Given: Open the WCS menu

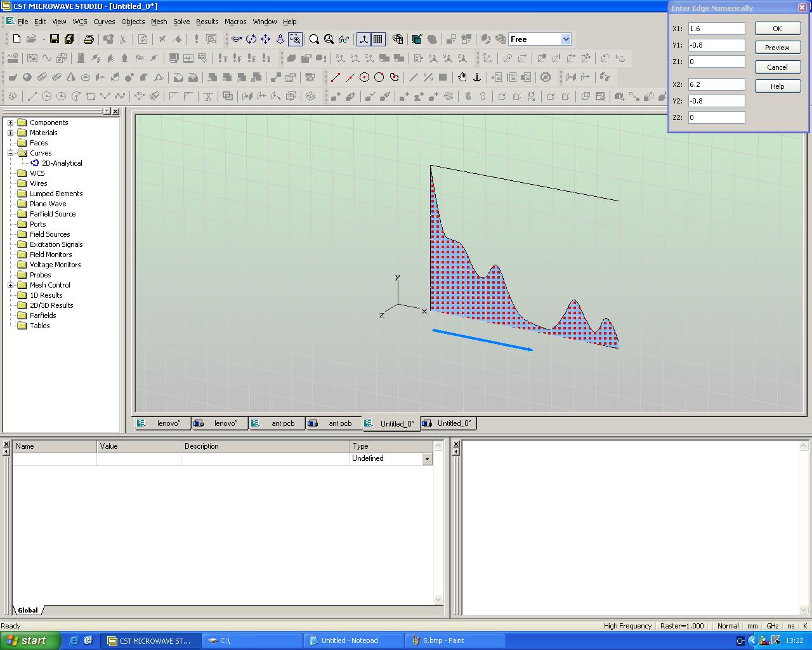Looking at the screenshot, I should click(x=80, y=22).
